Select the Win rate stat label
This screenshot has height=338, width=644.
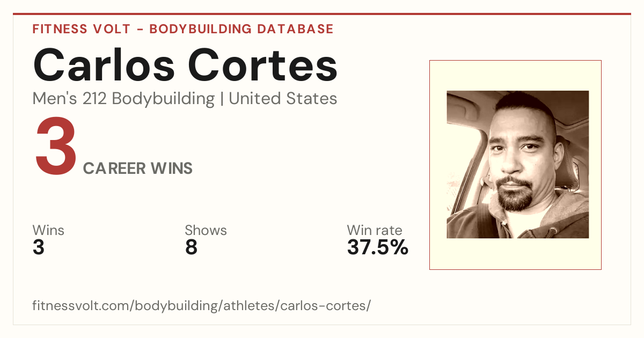[374, 230]
